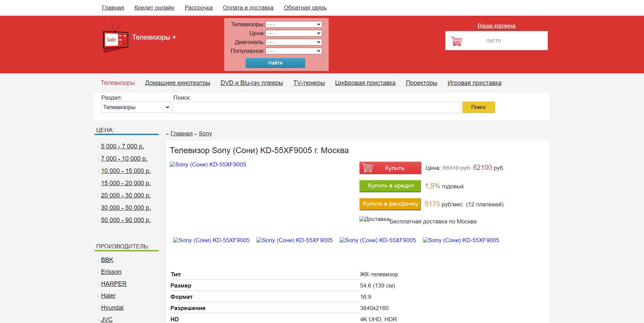
Task: Click the yellow Поиск button
Action: tap(478, 107)
